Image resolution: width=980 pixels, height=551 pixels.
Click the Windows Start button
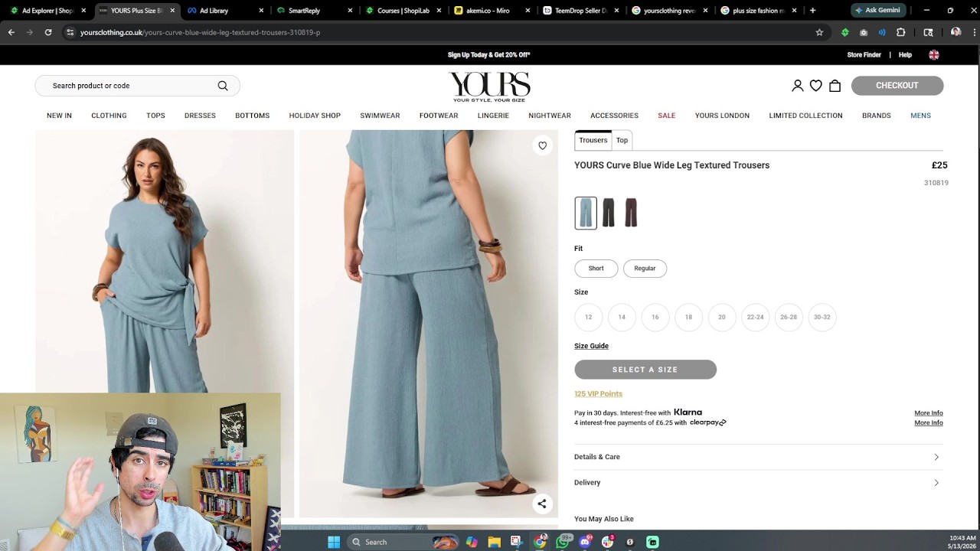coord(334,542)
